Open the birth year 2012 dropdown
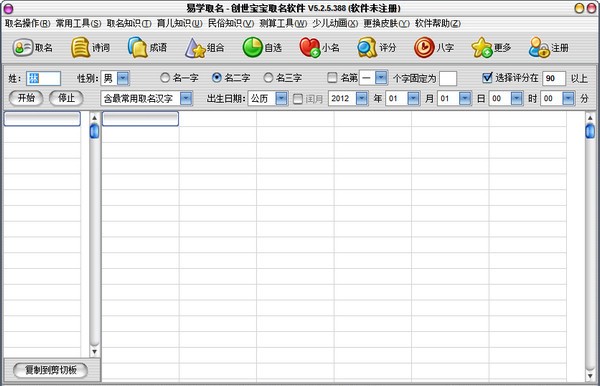This screenshot has width=600, height=386. coord(362,99)
